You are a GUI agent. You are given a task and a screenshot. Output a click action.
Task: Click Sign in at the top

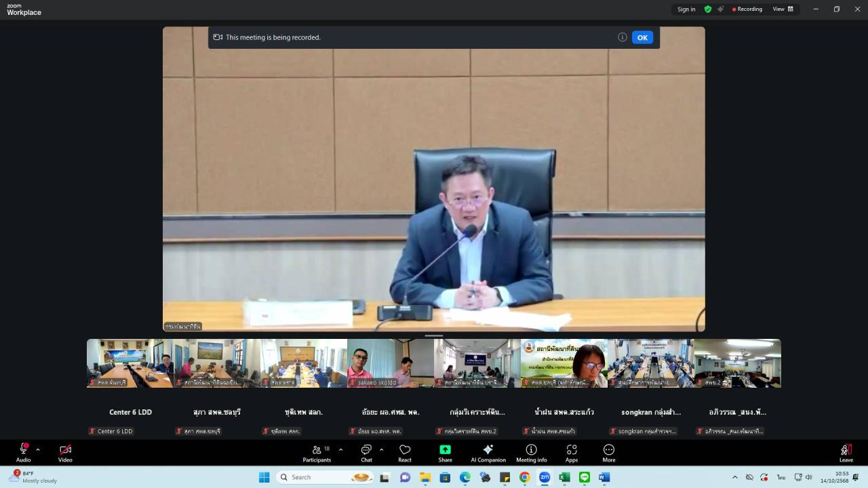(x=686, y=9)
